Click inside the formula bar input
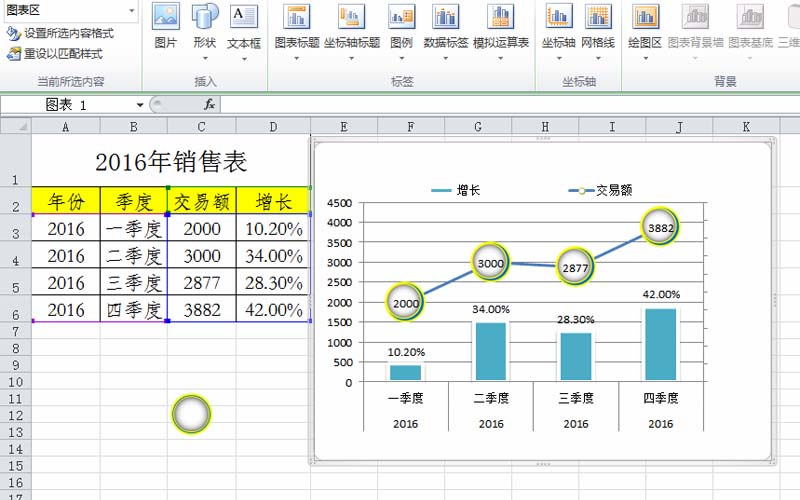800x500 pixels. coord(500,104)
